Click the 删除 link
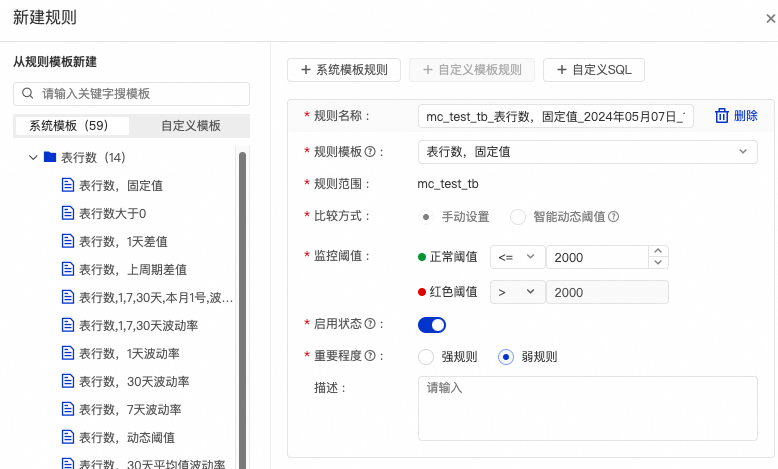The width and height of the screenshot is (778, 469). tap(745, 116)
